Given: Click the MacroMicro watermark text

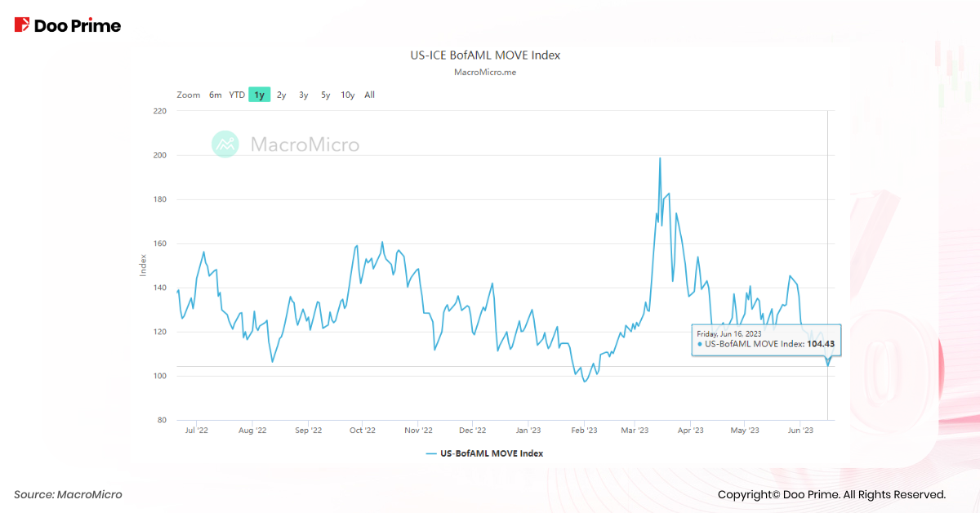Looking at the screenshot, I should (304, 145).
